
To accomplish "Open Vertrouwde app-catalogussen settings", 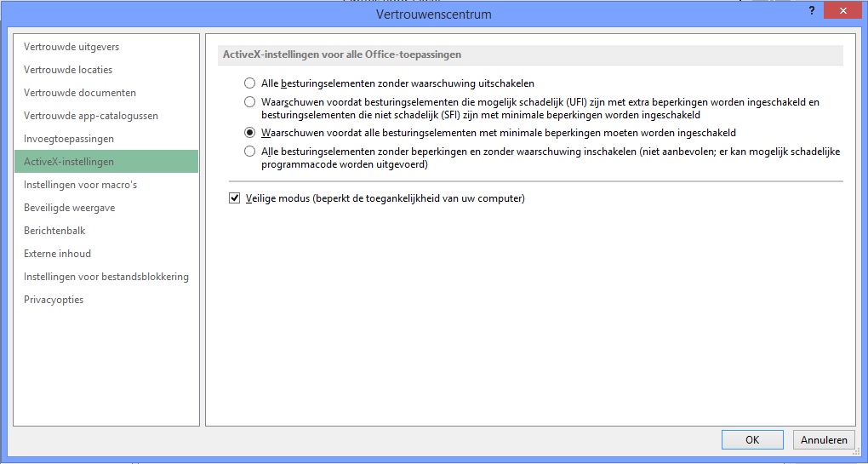I will coord(91,116).
